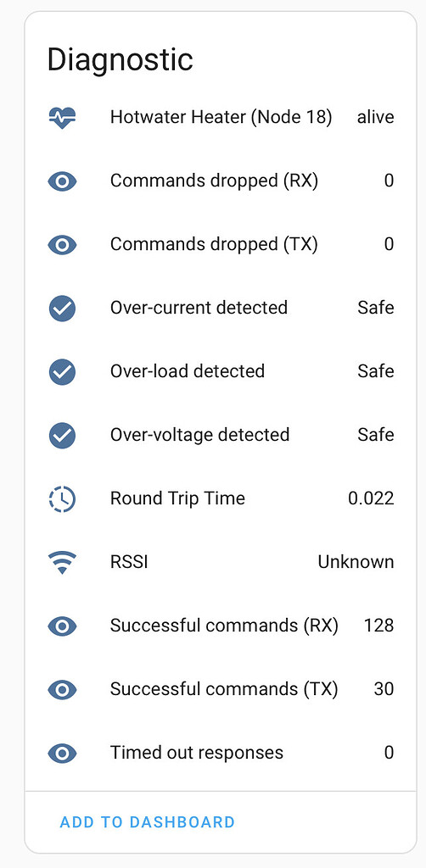
Task: Select the checkmark icon for Over-voltage detected
Action: pos(62,436)
